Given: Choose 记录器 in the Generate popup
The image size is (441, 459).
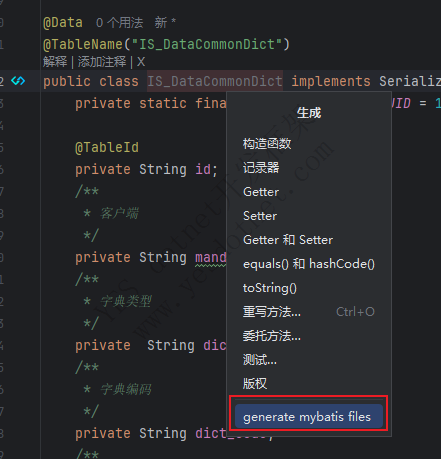Looking at the screenshot, I should [x=261, y=168].
